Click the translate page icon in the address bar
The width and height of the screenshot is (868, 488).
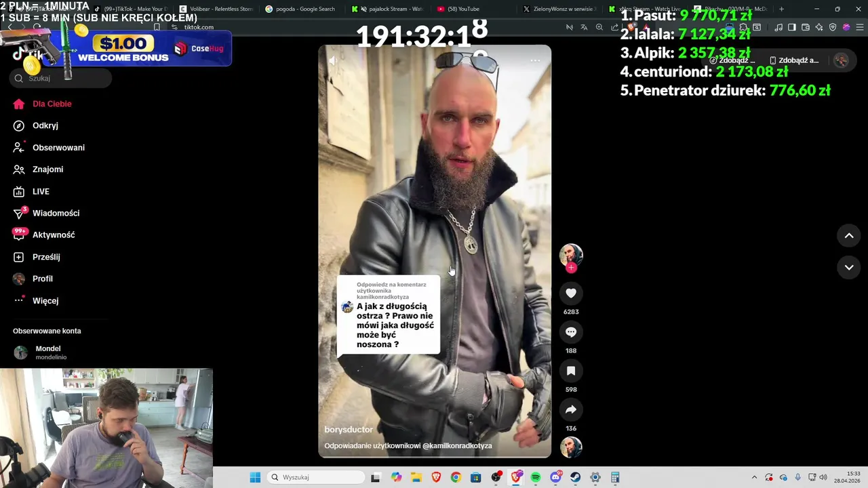(x=584, y=27)
